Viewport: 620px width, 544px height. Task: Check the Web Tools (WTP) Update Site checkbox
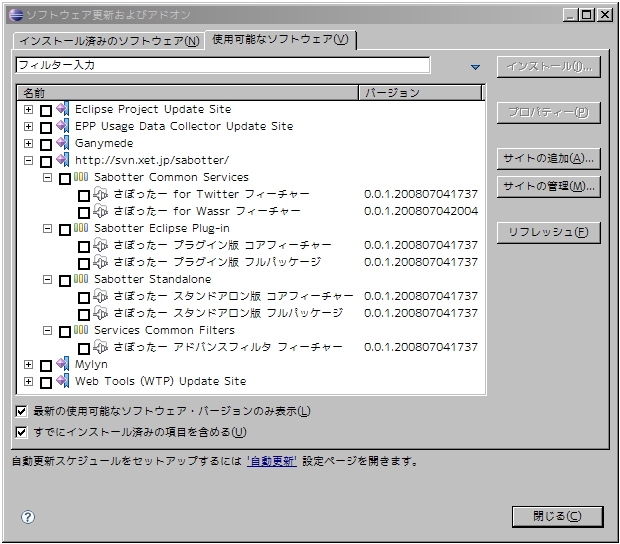(x=46, y=383)
